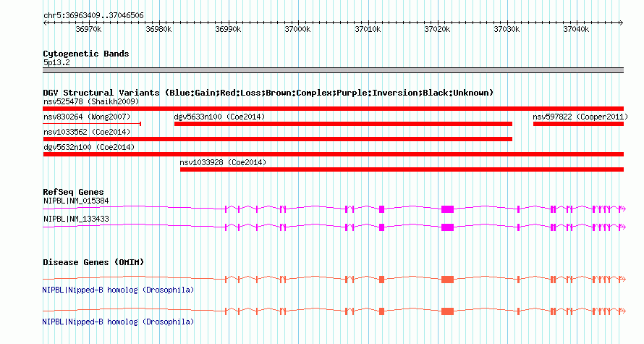Click the left arrowhead of the coordinate ruler
Image resolution: width=644 pixels, height=344 pixels.
[45, 23]
